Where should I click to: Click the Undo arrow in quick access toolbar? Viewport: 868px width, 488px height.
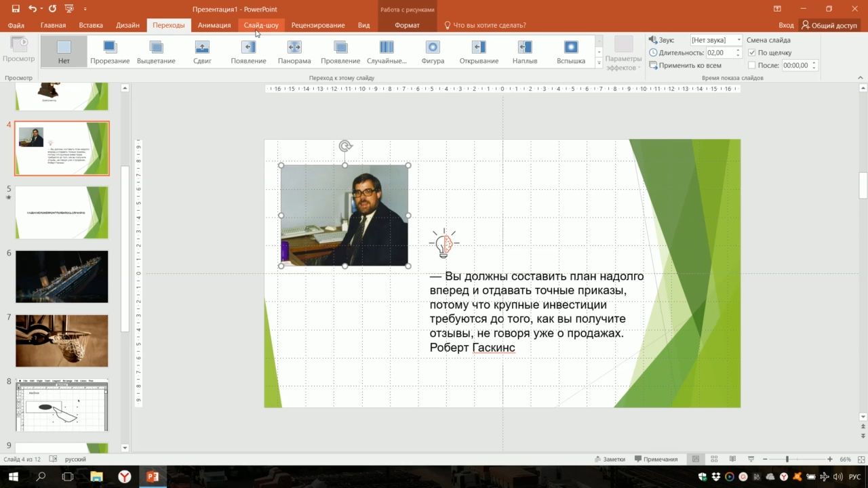tap(33, 9)
